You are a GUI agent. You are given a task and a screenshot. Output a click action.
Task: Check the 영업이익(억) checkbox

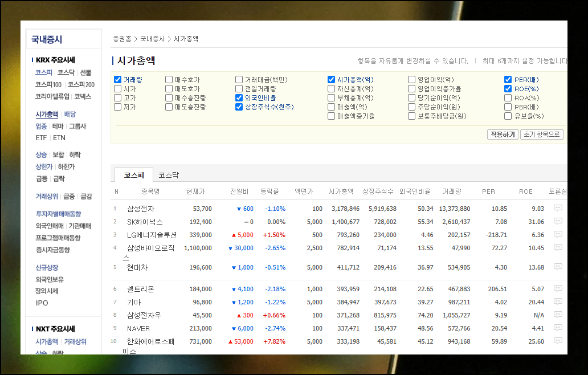[x=412, y=79]
